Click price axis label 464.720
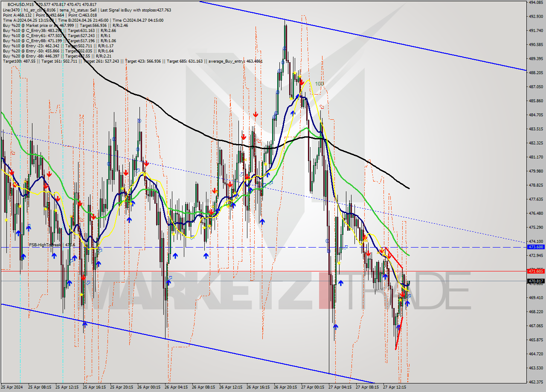The image size is (546, 392). coord(536,354)
